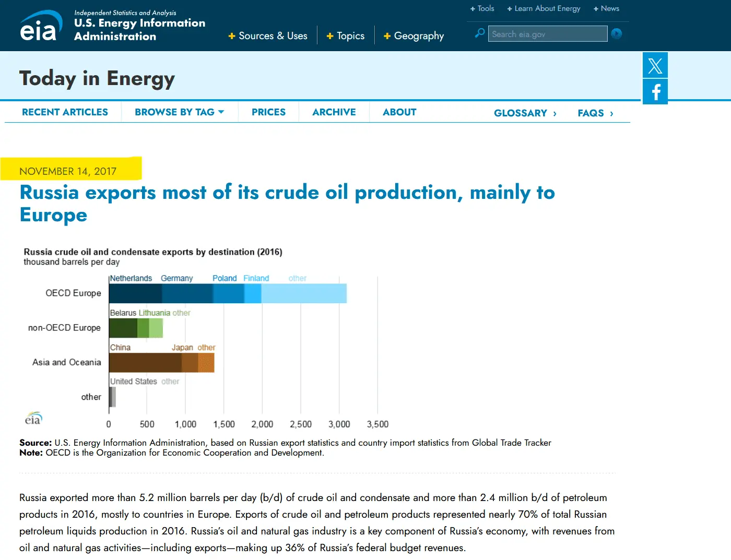Click the 'Source:' label below the chart

click(x=36, y=443)
